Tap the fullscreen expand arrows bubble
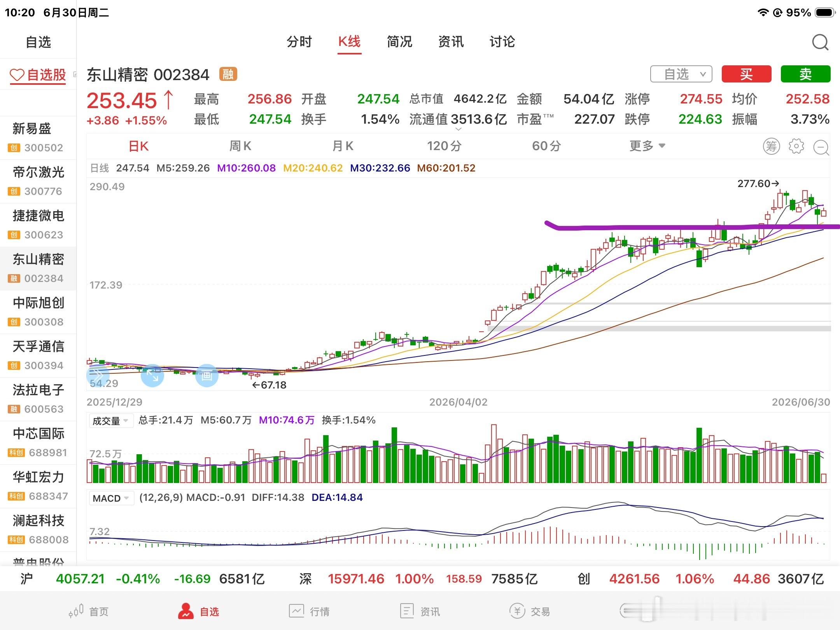Viewport: 840px width, 630px height. pyautogui.click(x=152, y=376)
